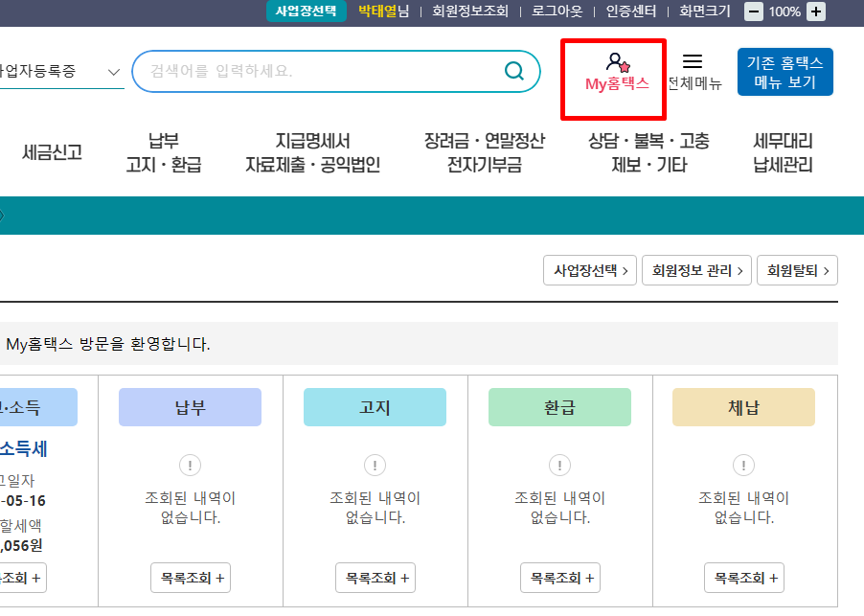Click 회원탈퇴 button
864x616 pixels.
[797, 270]
